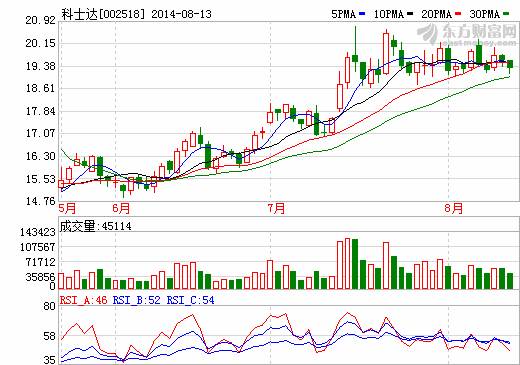The image size is (520, 365).
Task: Click the stock title 科士达[002518] 2014-08-13
Action: point(136,14)
